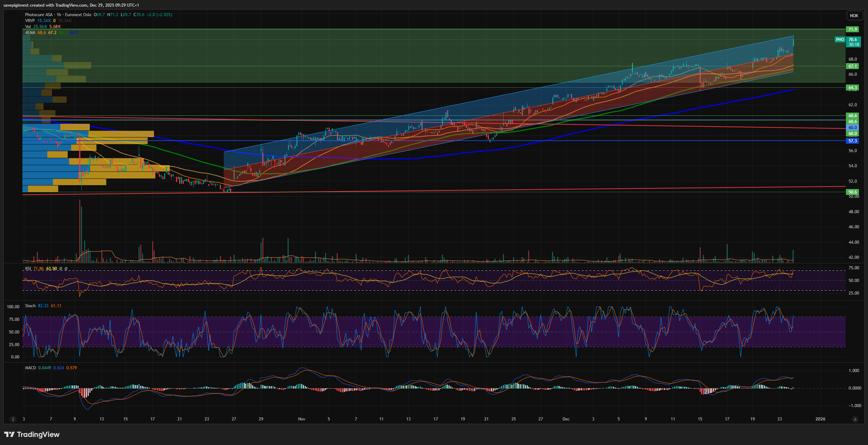Click the Dec label on time axis
This screenshot has width=868, height=445.
[x=566, y=419]
